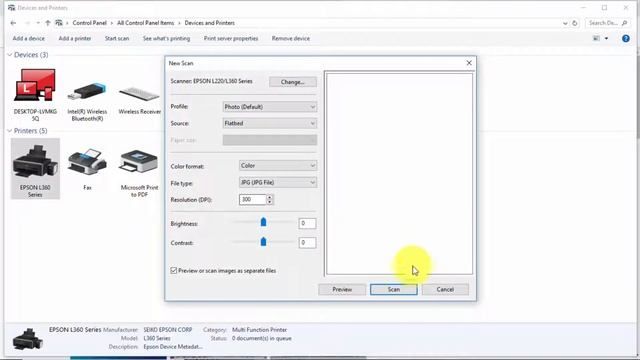Click Devices and Printers breadcrumb segment
The width and height of the screenshot is (640, 360).
point(209,23)
